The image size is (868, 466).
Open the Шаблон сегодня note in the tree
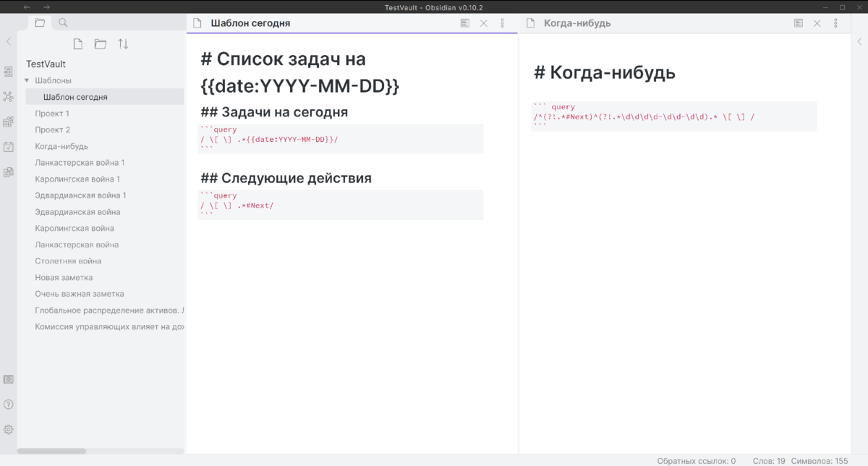[x=105, y=97]
